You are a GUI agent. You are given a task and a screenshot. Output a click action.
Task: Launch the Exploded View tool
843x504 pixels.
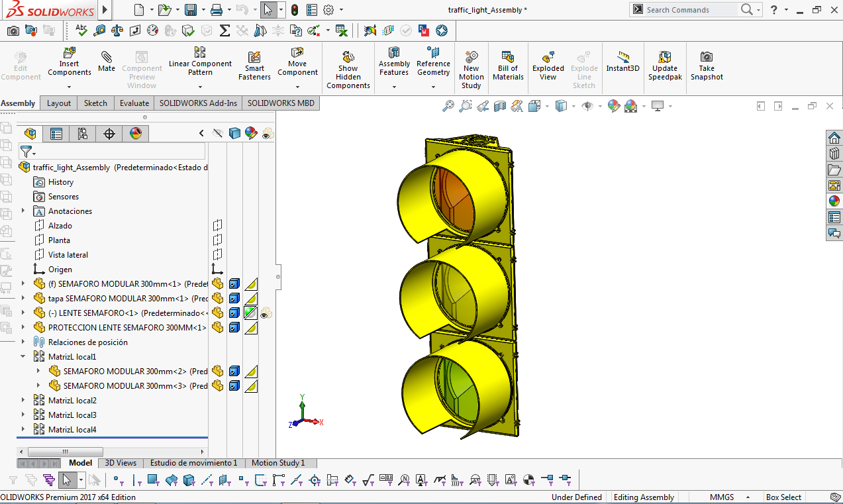coord(548,63)
